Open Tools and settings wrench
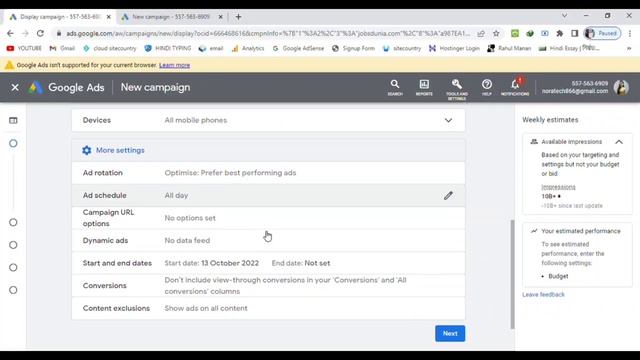This screenshot has width=640, height=360. pos(457,89)
